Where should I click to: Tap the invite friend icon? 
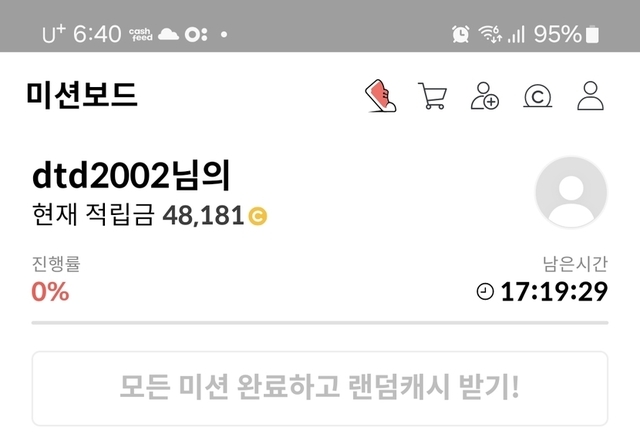[485, 96]
